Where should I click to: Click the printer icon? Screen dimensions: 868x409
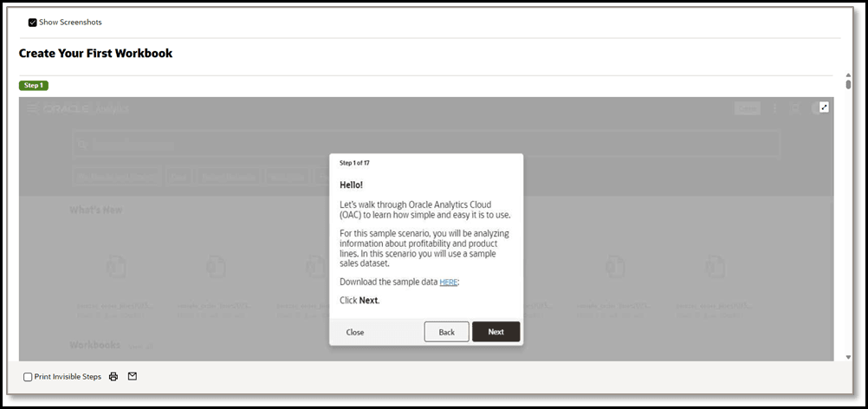(x=113, y=376)
